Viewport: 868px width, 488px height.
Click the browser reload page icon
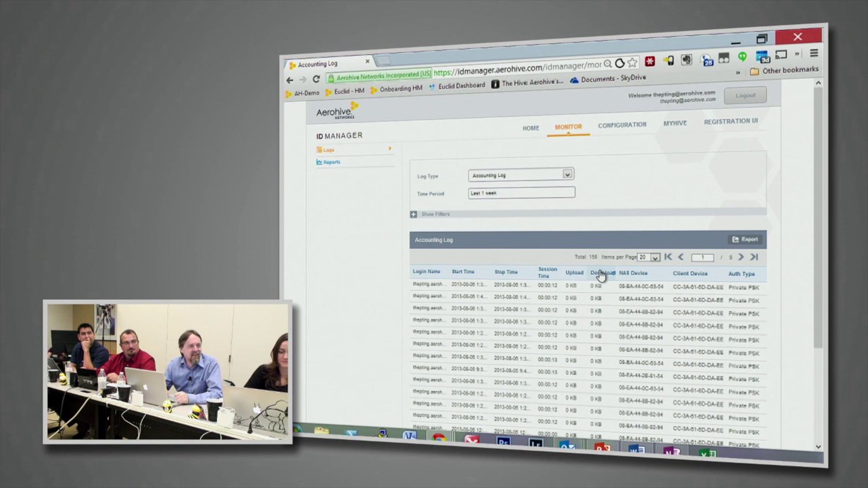click(316, 79)
